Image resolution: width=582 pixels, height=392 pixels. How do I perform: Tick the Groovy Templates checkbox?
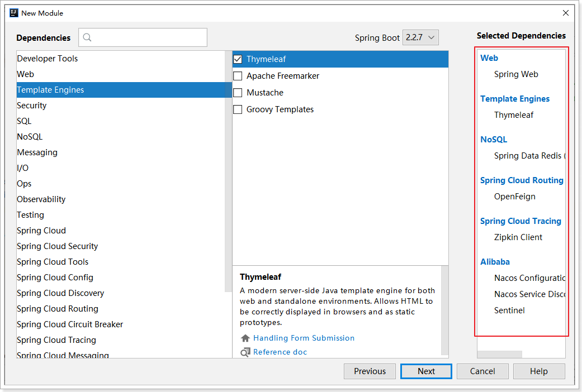238,109
